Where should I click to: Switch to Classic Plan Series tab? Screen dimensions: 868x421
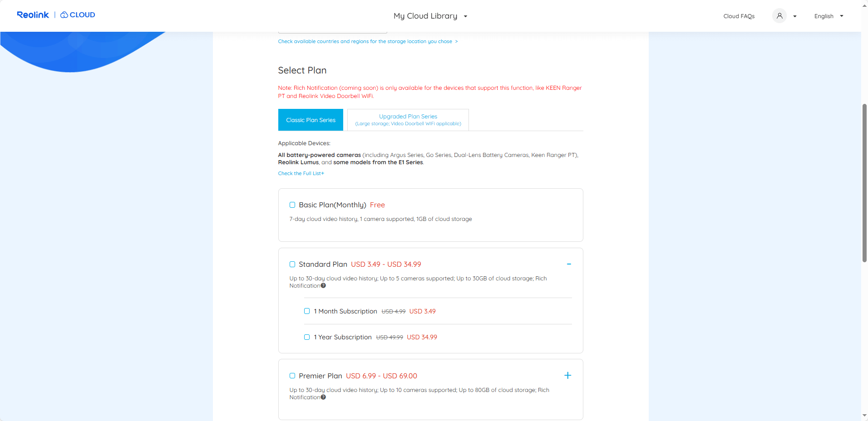tap(311, 120)
